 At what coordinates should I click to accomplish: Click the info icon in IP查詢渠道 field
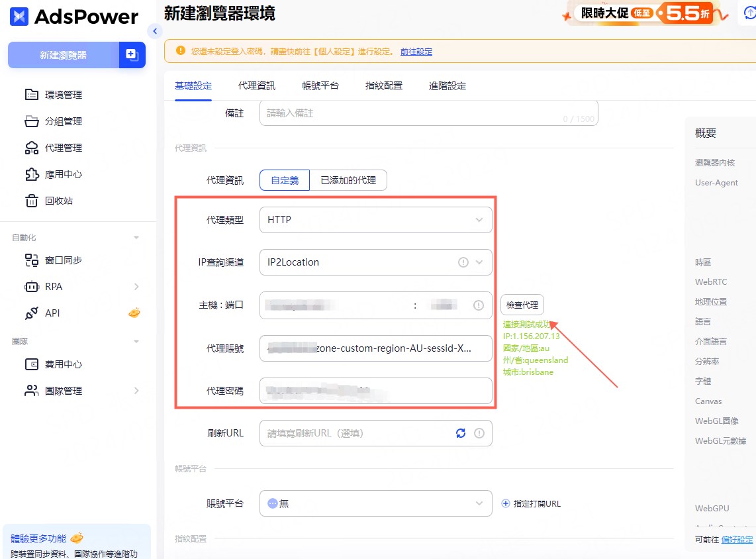point(463,262)
